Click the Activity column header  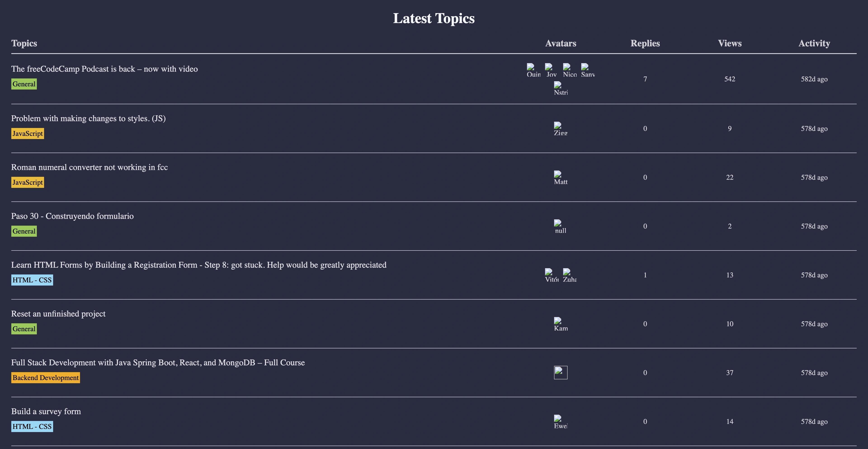(x=814, y=43)
